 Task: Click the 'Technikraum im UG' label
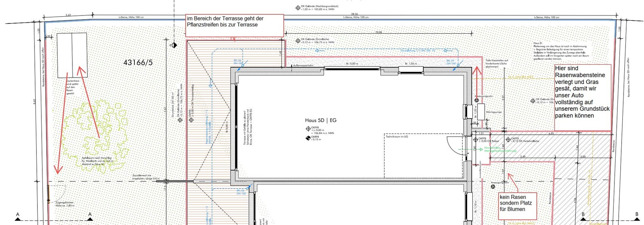(397, 137)
